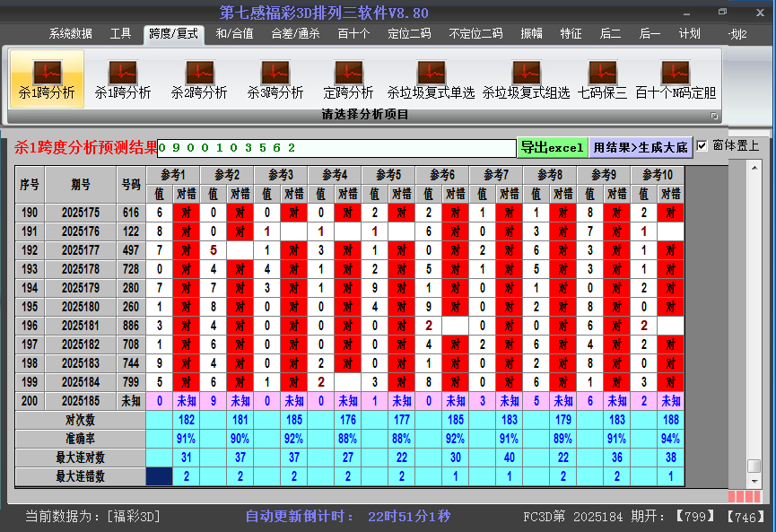The width and height of the screenshot is (776, 532).
Task: Click the 号码 cell 886
Action: tap(131, 326)
